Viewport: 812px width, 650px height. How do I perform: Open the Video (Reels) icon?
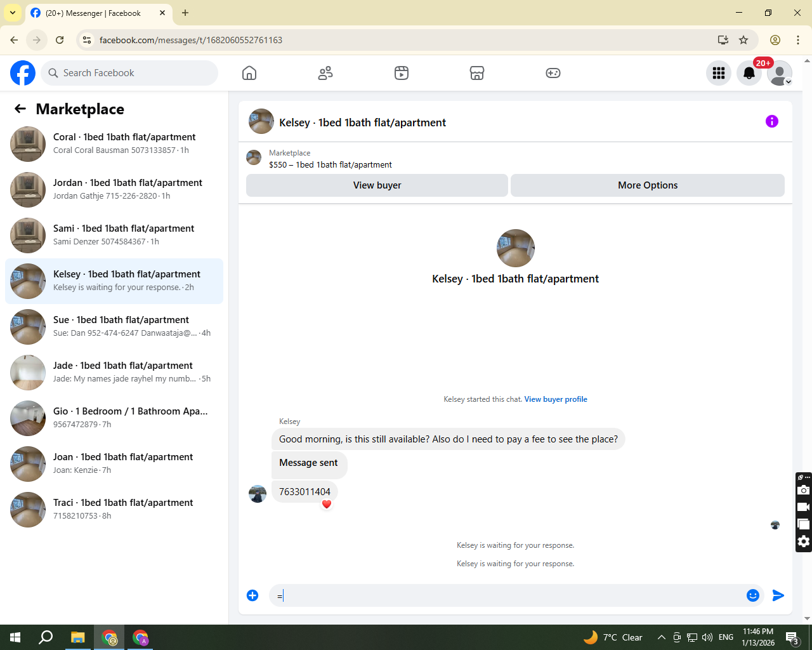click(x=402, y=73)
